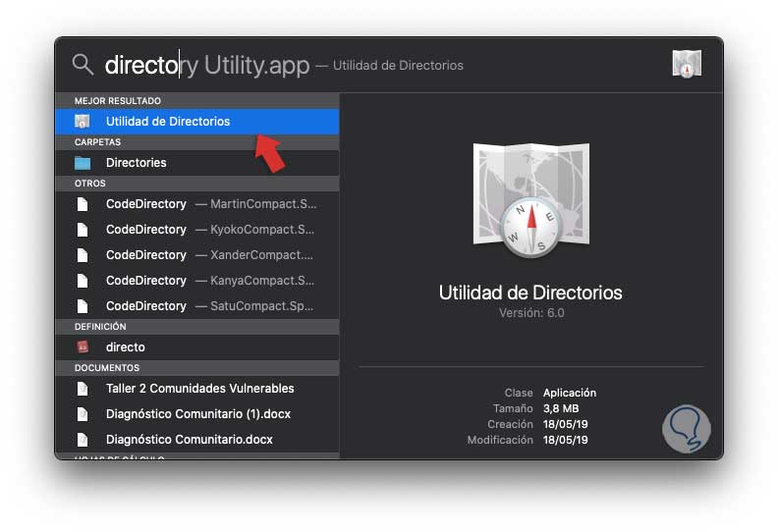The image size is (778, 532).
Task: Click the Creación date 18/05/19
Action: pyautogui.click(x=565, y=424)
